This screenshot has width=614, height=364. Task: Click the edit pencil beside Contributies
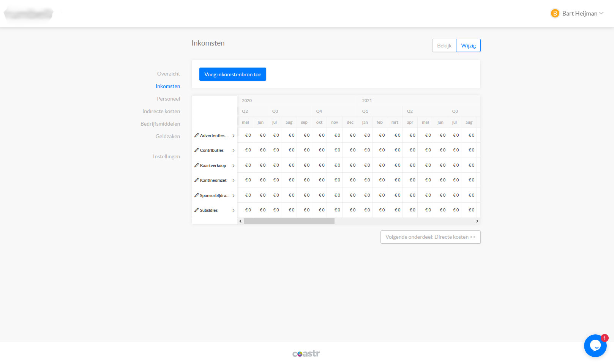click(196, 150)
